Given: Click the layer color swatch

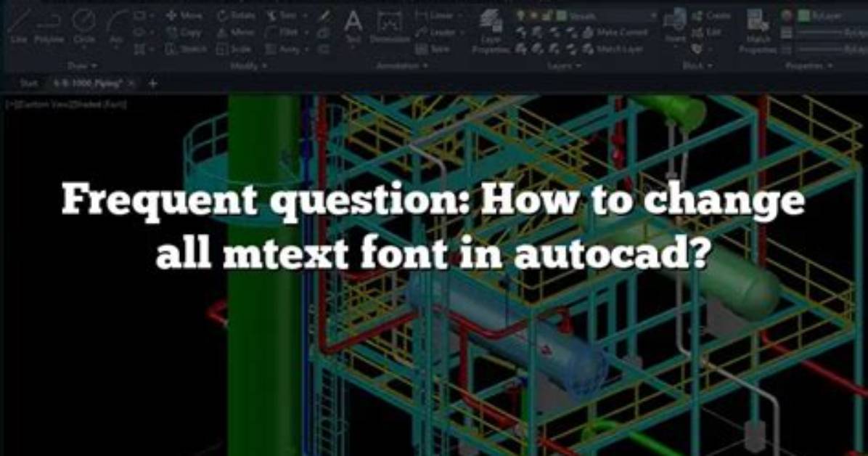Looking at the screenshot, I should click(x=562, y=16).
